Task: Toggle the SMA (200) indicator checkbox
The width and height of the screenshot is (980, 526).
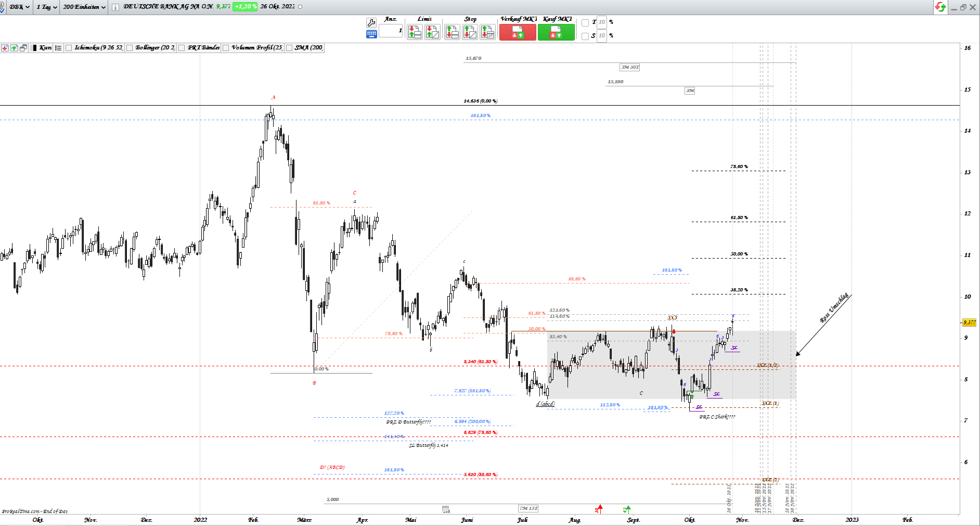Action: click(x=289, y=48)
